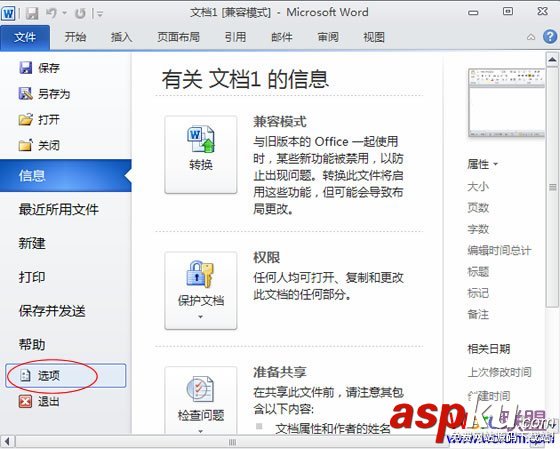The image size is (560, 449).
Task: Open the 页面布局 tab
Action: 179,37
